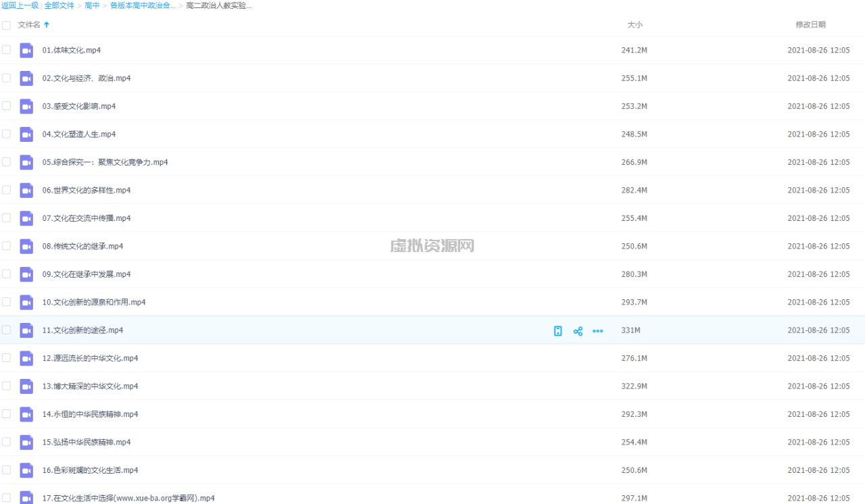Click video icon of 16.色彩斑斓的文化生活.mp4

click(26, 470)
